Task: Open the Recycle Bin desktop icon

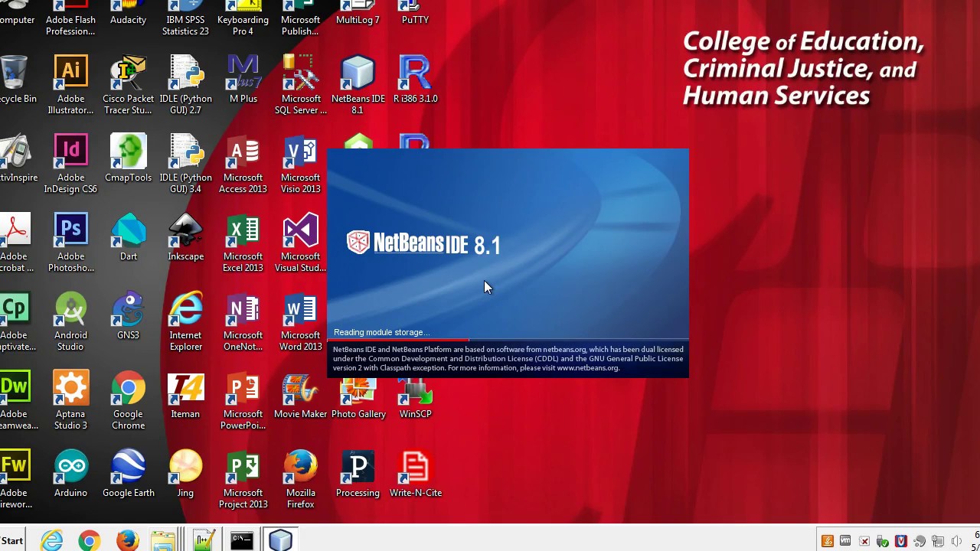Action: click(x=15, y=80)
